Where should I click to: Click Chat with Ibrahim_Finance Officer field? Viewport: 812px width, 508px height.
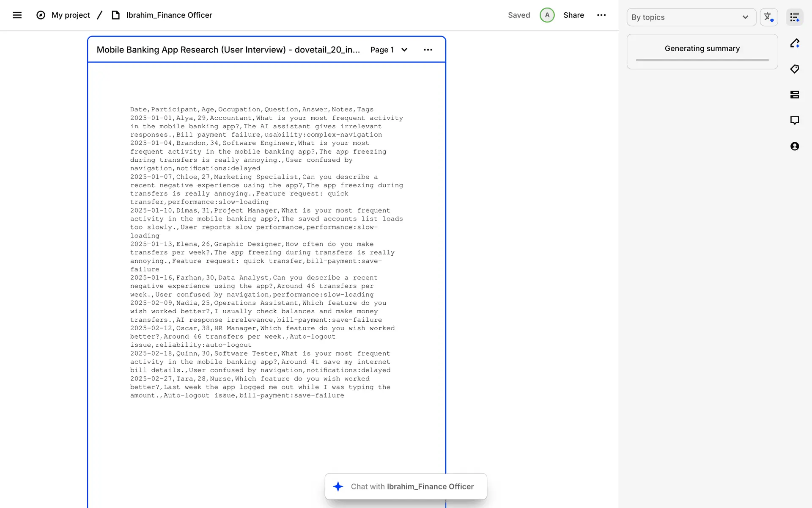pyautogui.click(x=406, y=486)
